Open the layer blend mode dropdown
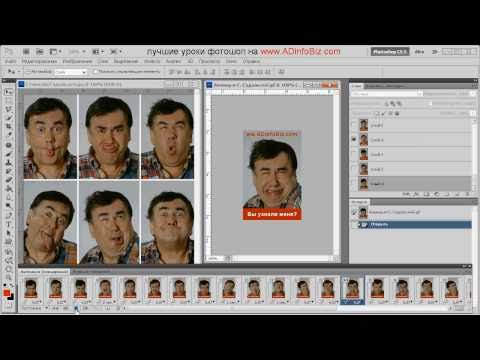The image size is (480, 360). point(387,94)
